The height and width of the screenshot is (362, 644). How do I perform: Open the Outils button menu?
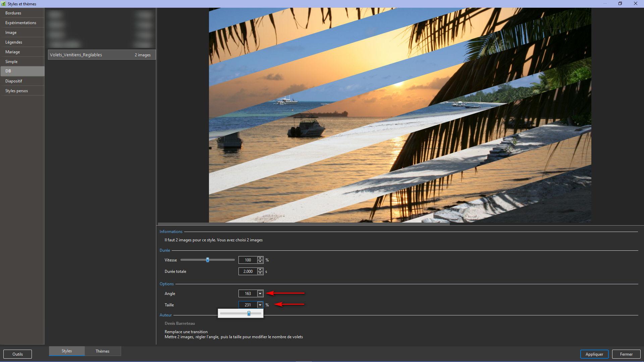17,354
